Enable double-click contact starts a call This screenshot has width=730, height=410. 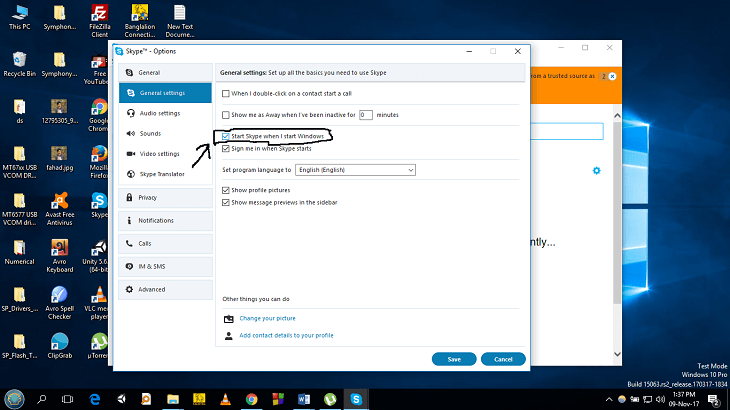point(226,93)
